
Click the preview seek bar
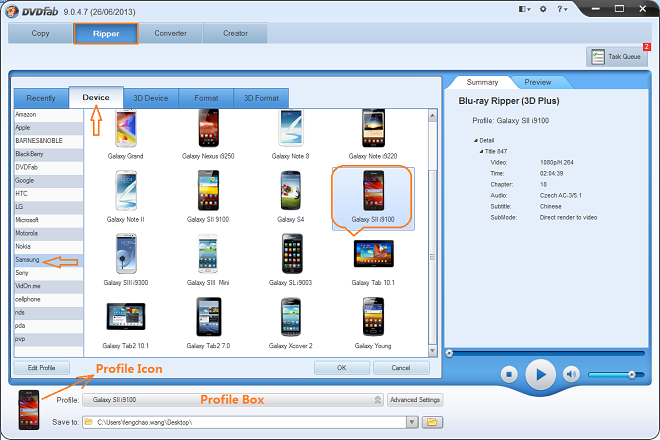click(x=546, y=353)
